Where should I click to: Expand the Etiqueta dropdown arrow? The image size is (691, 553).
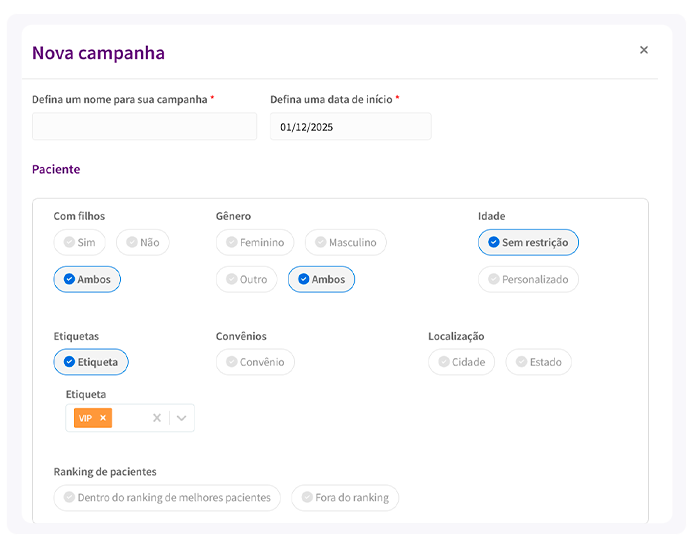[x=182, y=418]
